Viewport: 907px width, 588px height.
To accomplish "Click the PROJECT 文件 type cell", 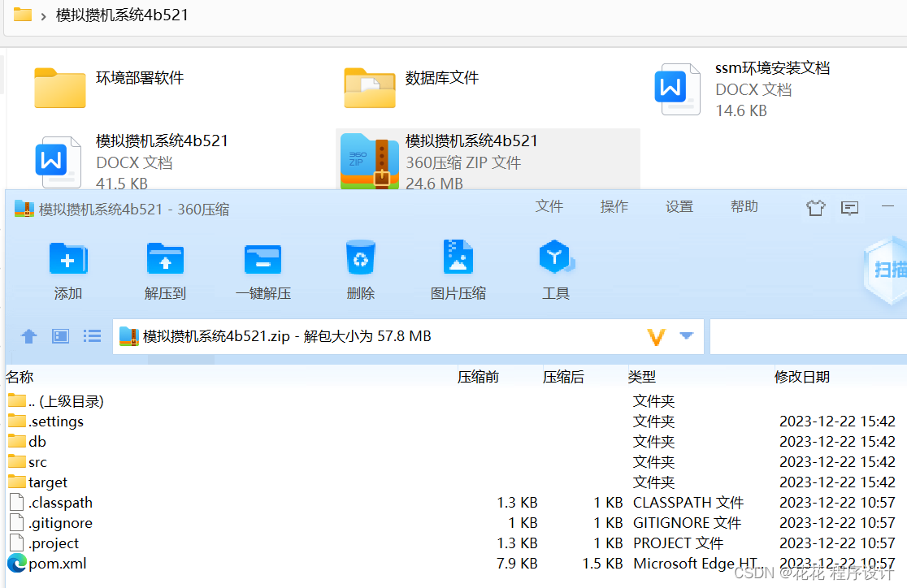I will pyautogui.click(x=678, y=543).
